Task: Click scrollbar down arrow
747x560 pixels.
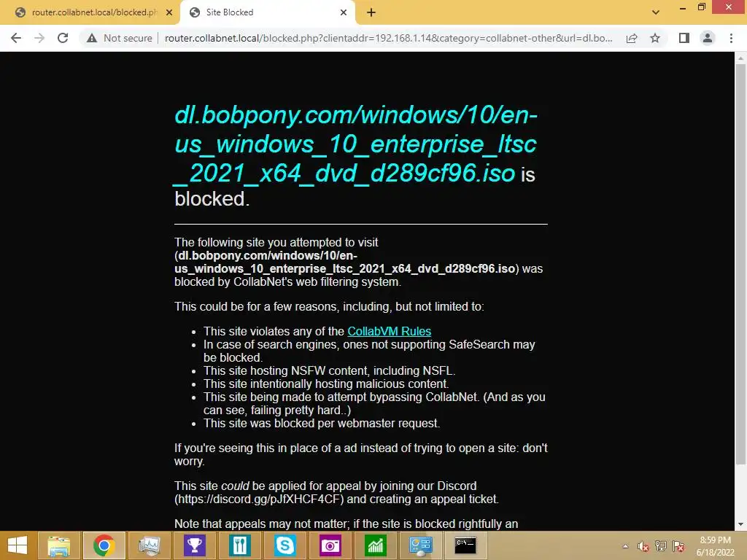Action: click(x=740, y=524)
